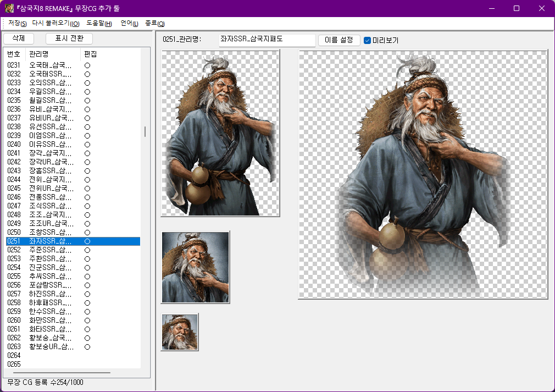This screenshot has width=555, height=392.
Task: Select list row 0258 하후패SSR
Action: pos(73,303)
